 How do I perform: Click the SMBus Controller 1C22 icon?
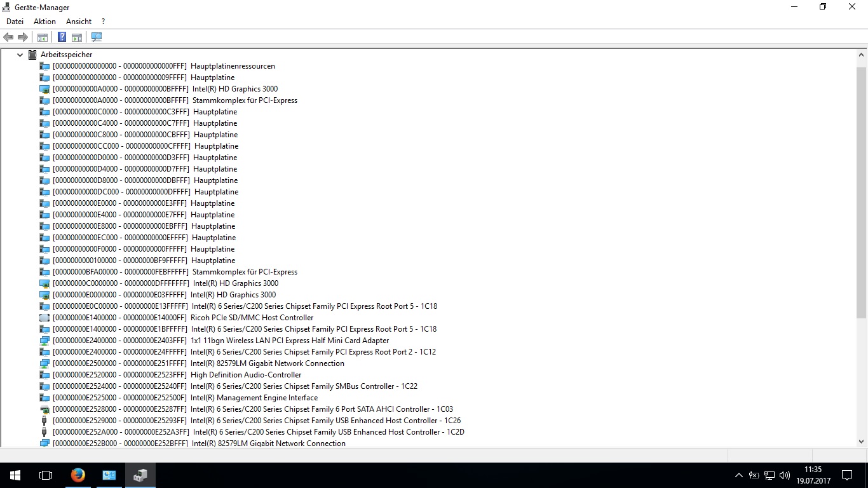44,386
